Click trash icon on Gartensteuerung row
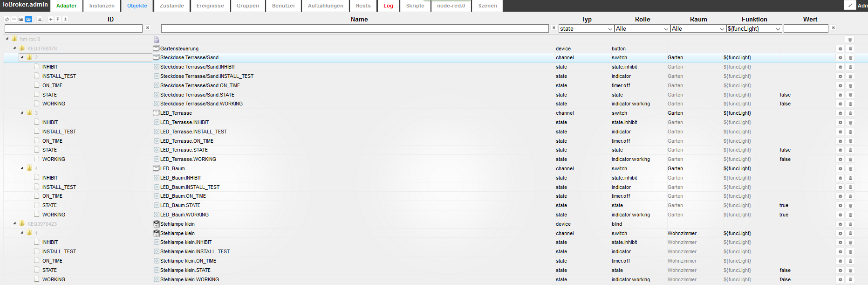 850,49
